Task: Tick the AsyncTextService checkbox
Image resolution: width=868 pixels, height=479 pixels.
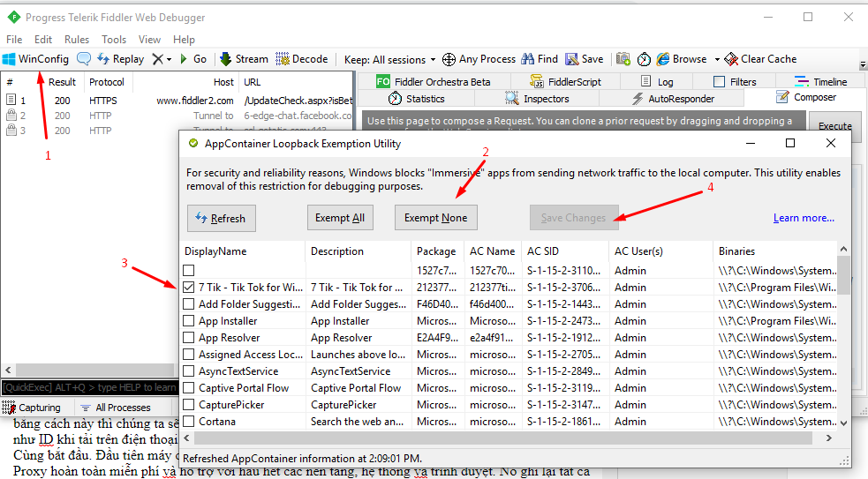Action: pos(189,371)
